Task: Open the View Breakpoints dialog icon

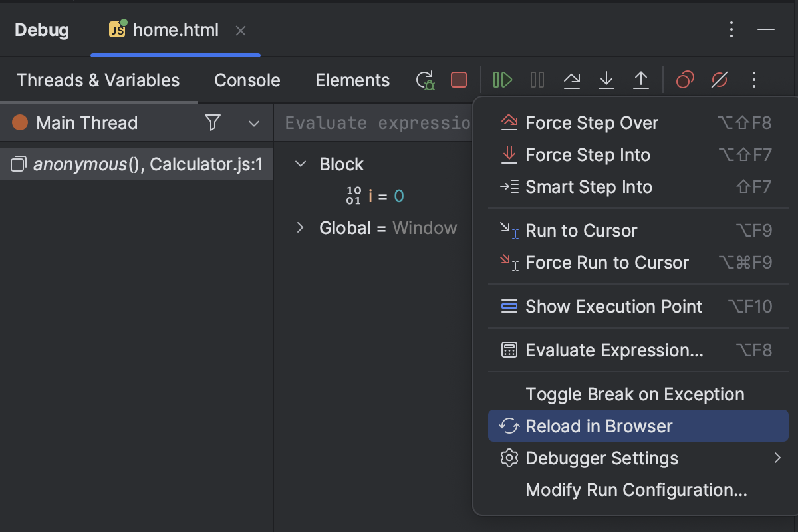Action: pos(685,80)
